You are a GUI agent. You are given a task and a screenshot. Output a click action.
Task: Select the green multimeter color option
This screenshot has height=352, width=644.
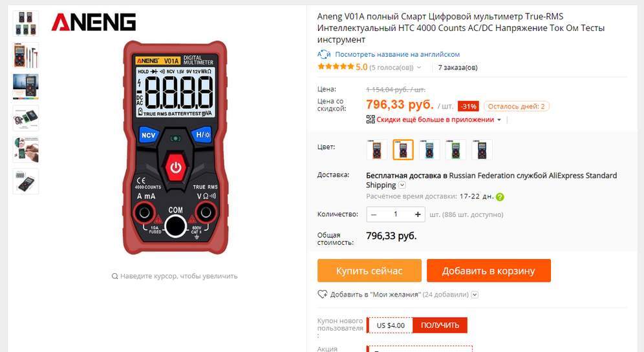455,149
